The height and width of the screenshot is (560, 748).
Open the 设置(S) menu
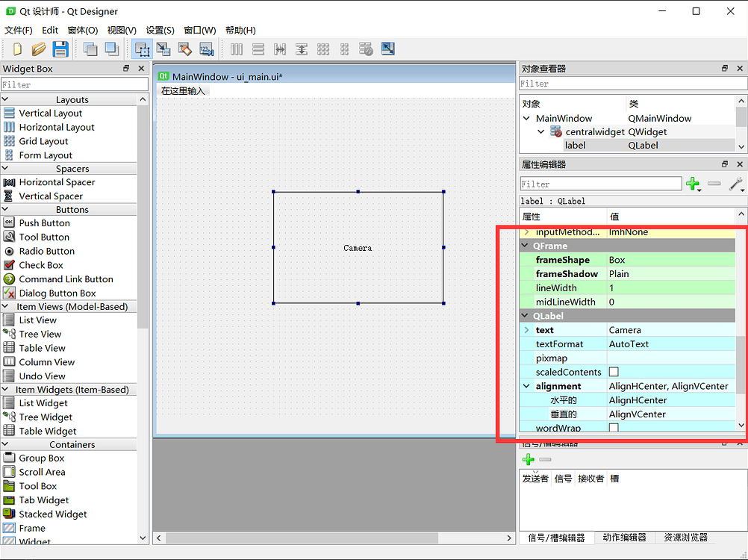159,30
